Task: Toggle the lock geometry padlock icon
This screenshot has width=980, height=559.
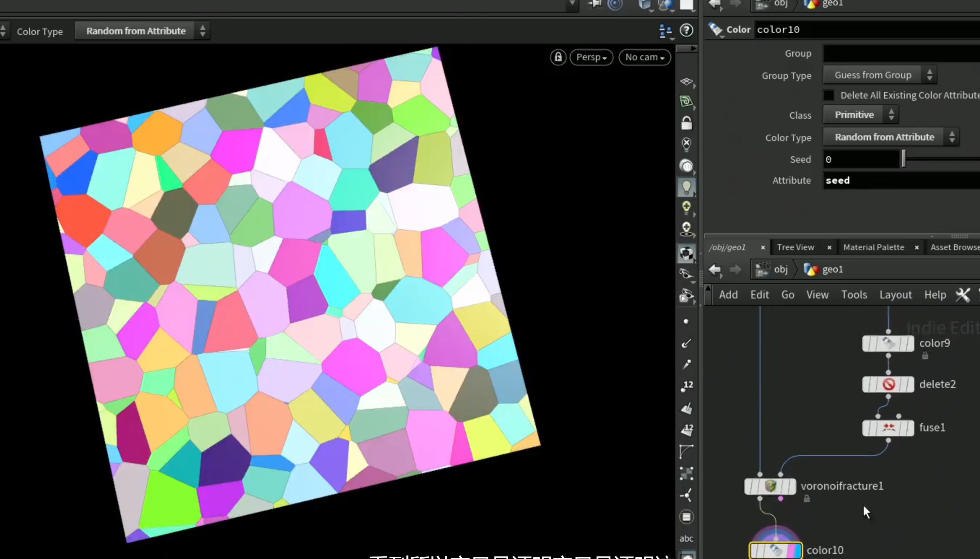Action: coord(686,123)
